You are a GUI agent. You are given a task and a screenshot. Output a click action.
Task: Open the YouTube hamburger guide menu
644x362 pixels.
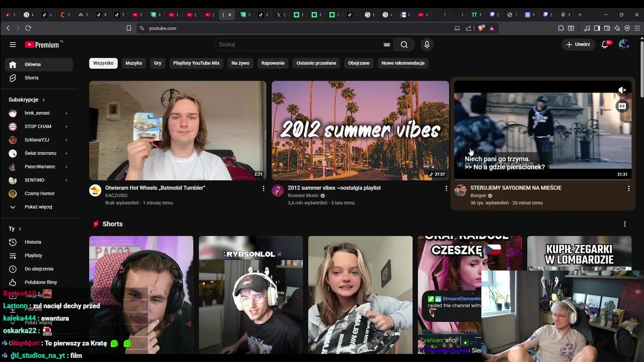pyautogui.click(x=13, y=45)
